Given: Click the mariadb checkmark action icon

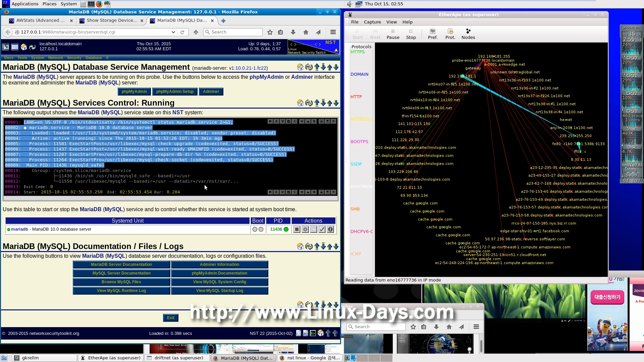Looking at the screenshot, I should click(x=322, y=229).
